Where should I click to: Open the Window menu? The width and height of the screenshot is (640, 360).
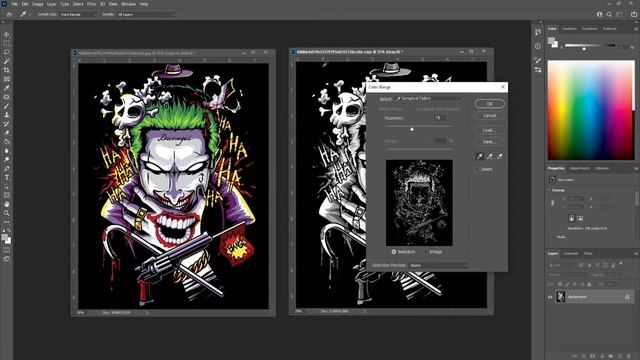click(x=129, y=4)
